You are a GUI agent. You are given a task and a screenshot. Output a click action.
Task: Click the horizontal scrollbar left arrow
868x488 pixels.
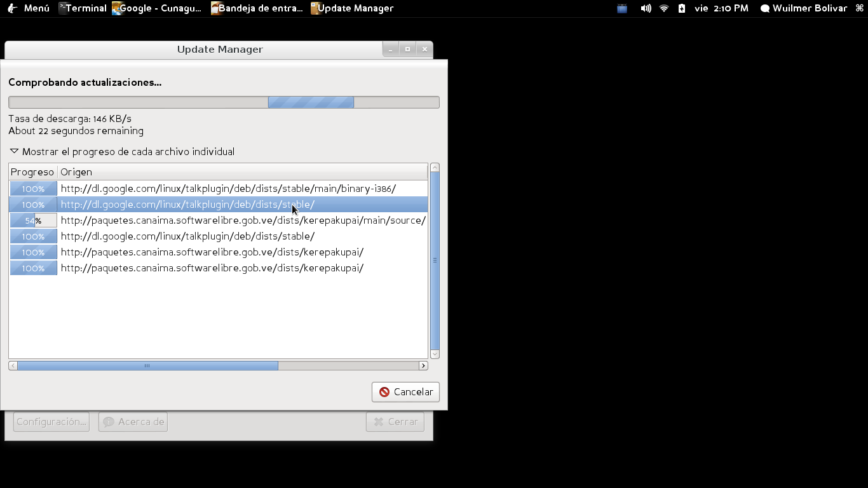[x=13, y=366]
